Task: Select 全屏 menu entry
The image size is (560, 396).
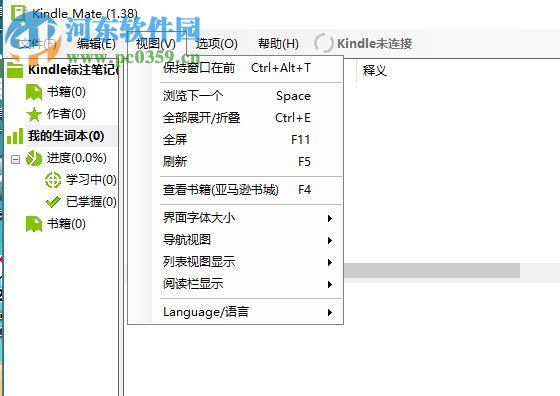Action: coord(236,140)
